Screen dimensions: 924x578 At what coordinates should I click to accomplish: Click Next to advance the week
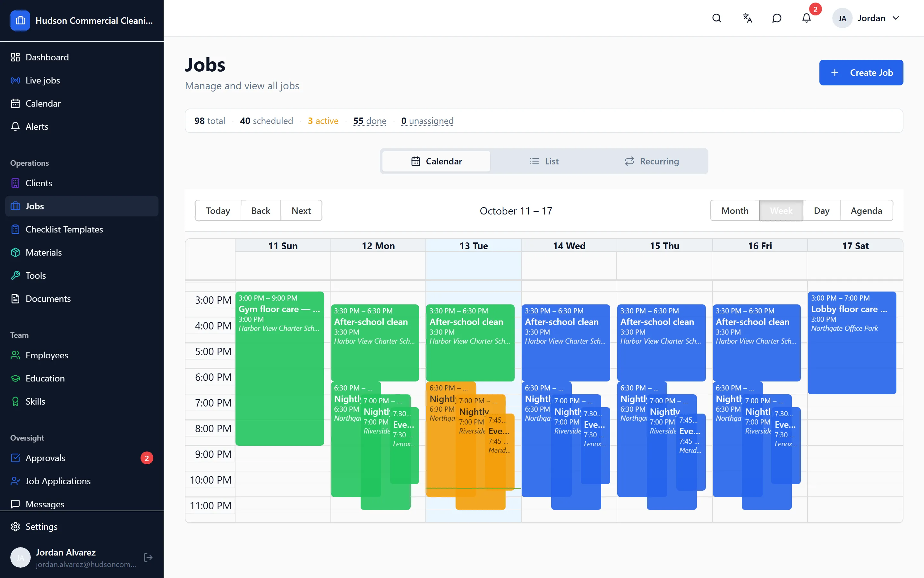tap(301, 211)
